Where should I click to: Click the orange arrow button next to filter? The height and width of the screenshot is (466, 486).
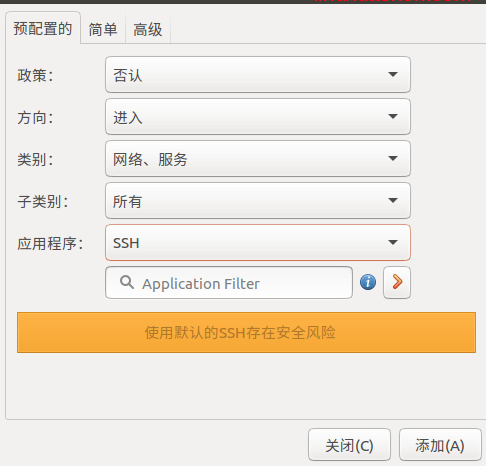coord(397,282)
